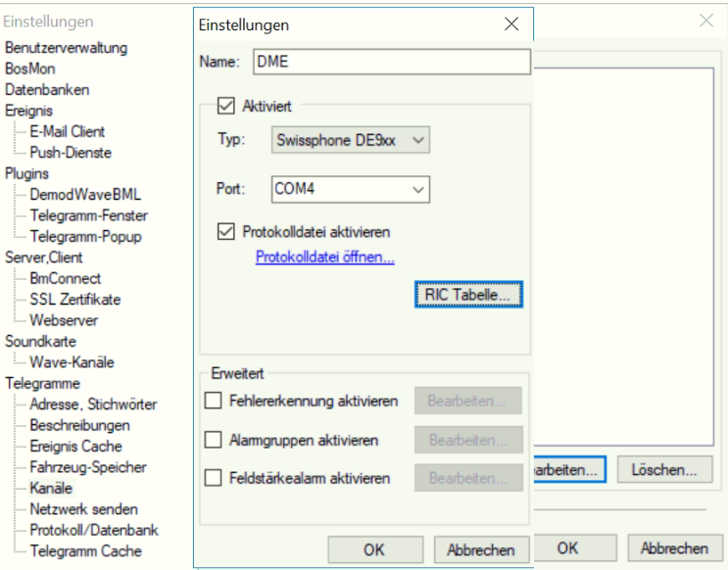Viewport: 728px width, 570px height.
Task: Open E-Mail Client tree entry
Action: pyautogui.click(x=67, y=131)
